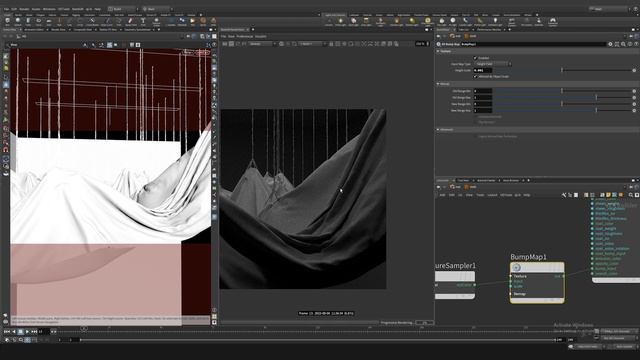Open Preferences menu in Render View
640x360 pixels.
[244, 36]
